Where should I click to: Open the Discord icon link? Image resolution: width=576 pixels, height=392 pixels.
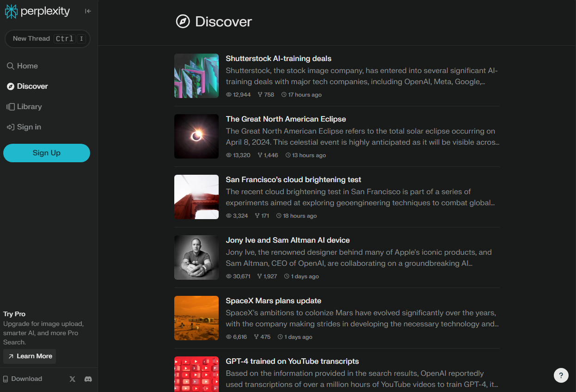pyautogui.click(x=88, y=379)
